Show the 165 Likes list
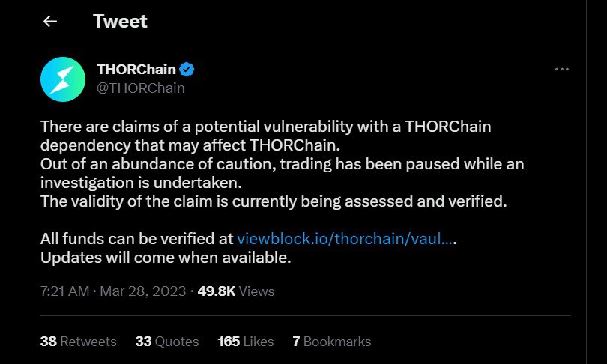The width and height of the screenshot is (607, 364). [245, 341]
